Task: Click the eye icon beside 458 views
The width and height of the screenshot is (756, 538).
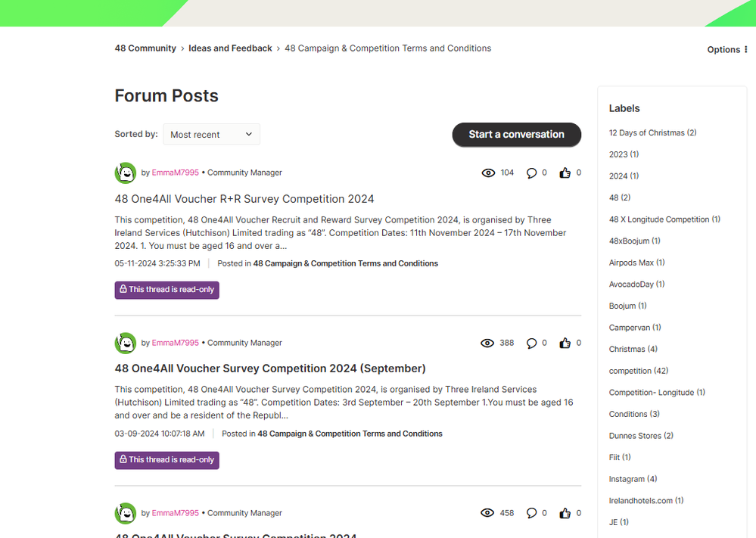Action: pyautogui.click(x=488, y=513)
